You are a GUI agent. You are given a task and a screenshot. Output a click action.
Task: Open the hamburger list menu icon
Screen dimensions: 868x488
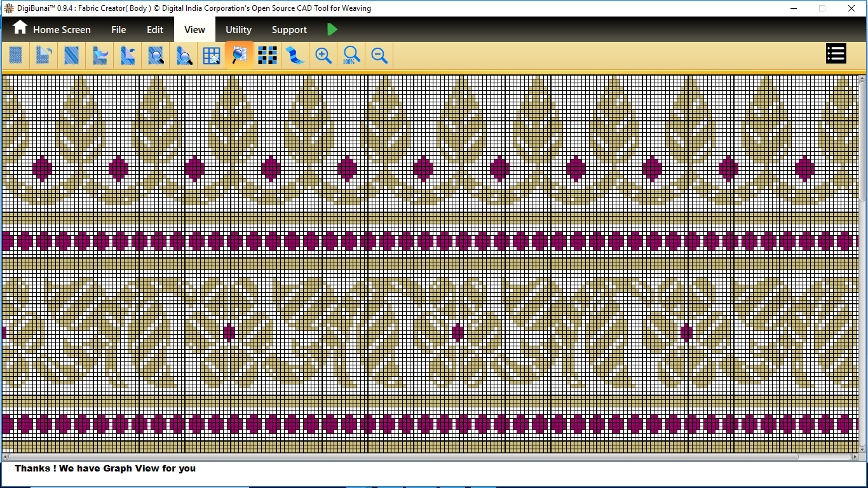point(836,54)
